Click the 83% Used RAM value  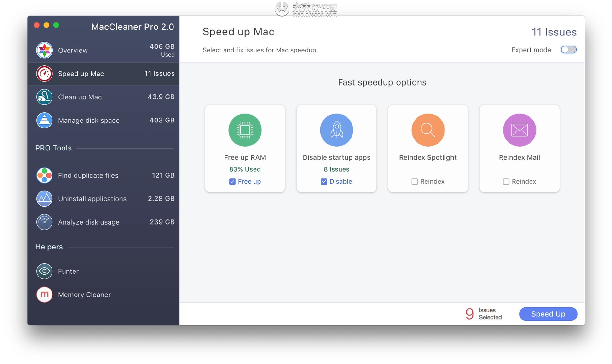point(245,169)
